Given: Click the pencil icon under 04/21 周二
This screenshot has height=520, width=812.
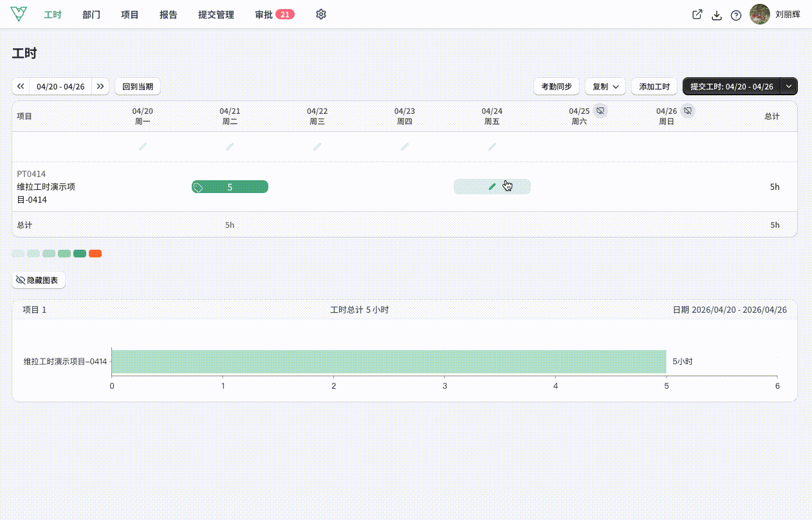Looking at the screenshot, I should pyautogui.click(x=230, y=147).
